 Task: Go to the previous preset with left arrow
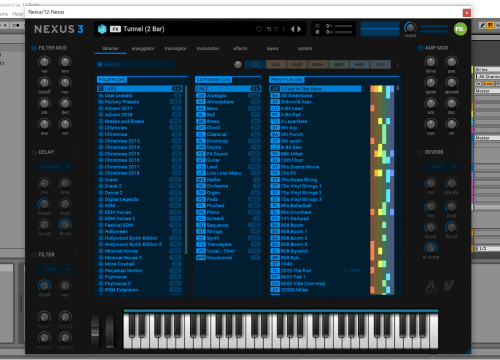click(292, 29)
